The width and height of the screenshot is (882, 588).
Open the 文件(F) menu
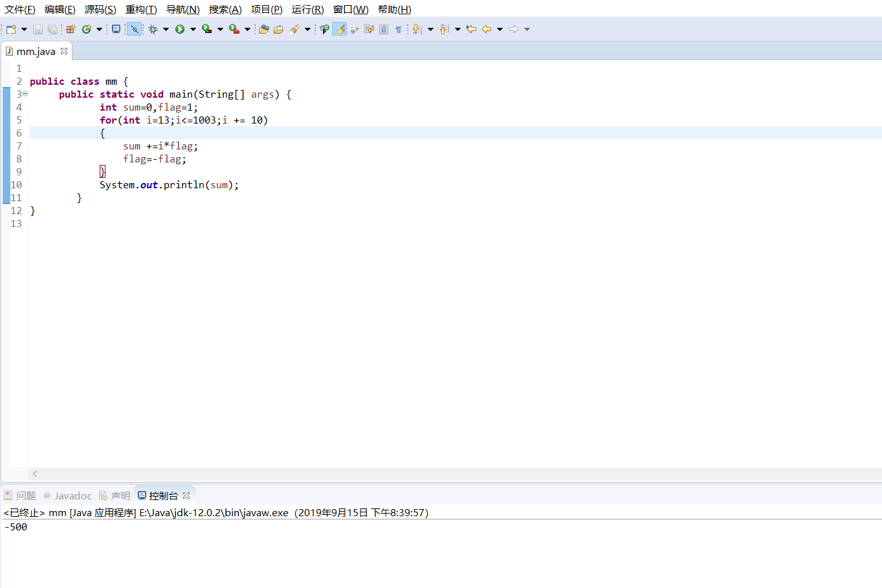pyautogui.click(x=20, y=9)
